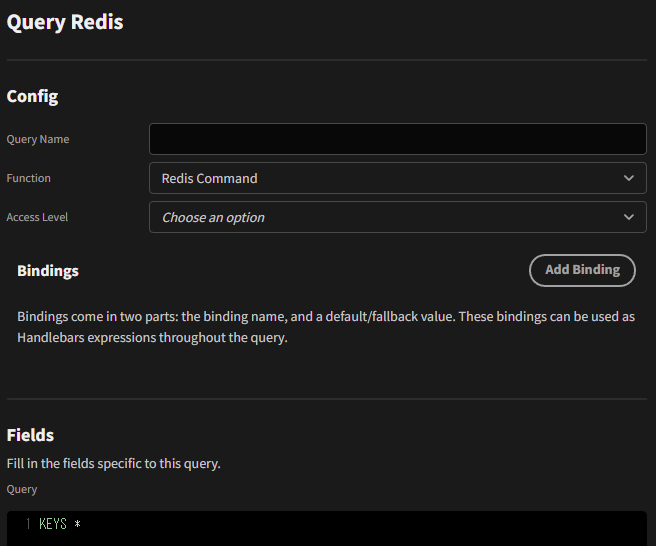Click the Query Name label
656x546 pixels.
click(38, 139)
